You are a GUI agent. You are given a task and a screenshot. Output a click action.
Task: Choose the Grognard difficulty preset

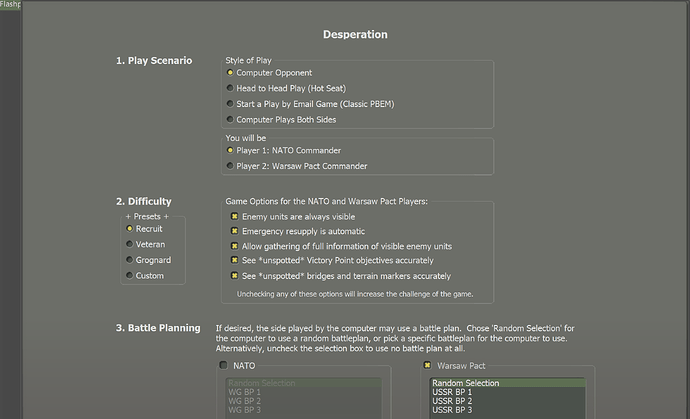point(130,259)
